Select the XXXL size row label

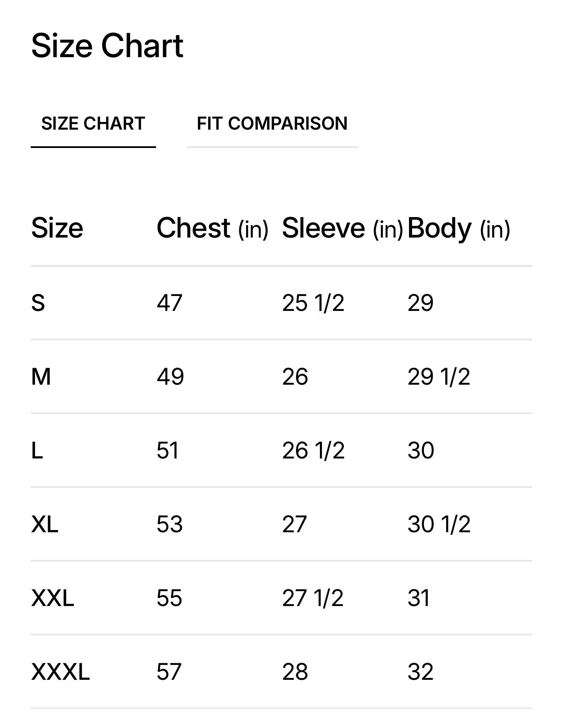tap(61, 672)
